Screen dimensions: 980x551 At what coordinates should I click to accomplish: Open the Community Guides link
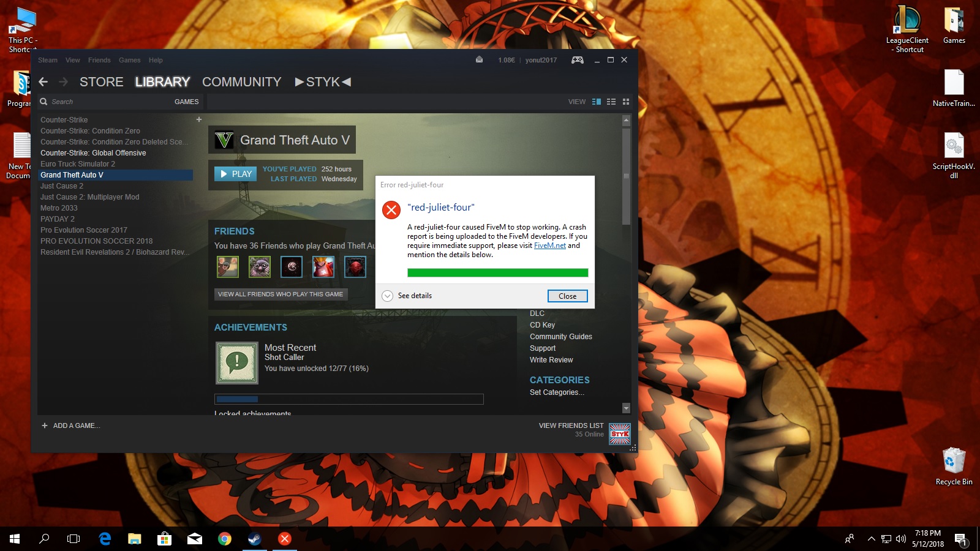[560, 337]
